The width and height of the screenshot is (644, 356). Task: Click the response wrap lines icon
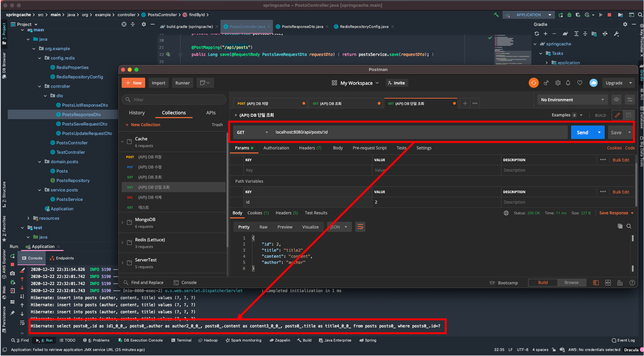(x=360, y=227)
